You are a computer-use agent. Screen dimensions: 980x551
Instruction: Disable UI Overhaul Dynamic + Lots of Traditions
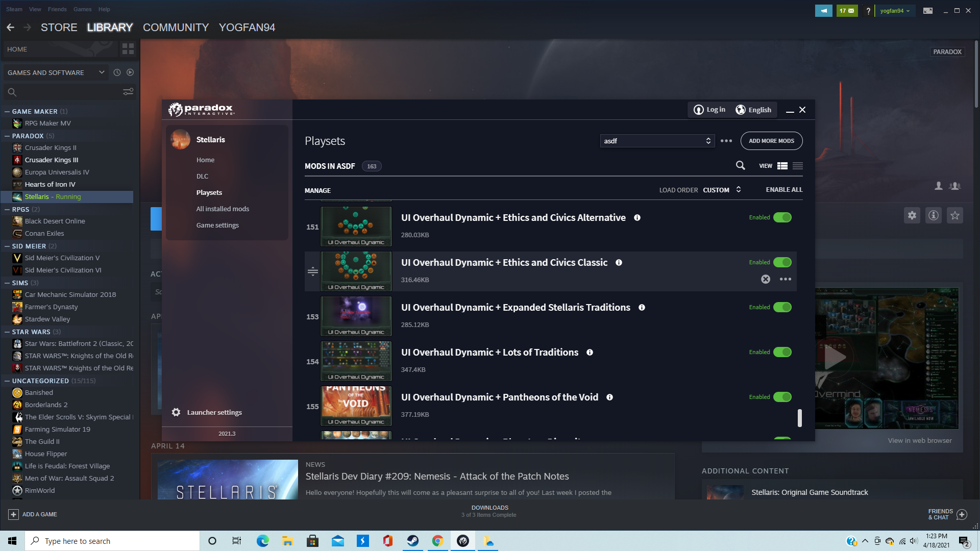pyautogui.click(x=782, y=353)
